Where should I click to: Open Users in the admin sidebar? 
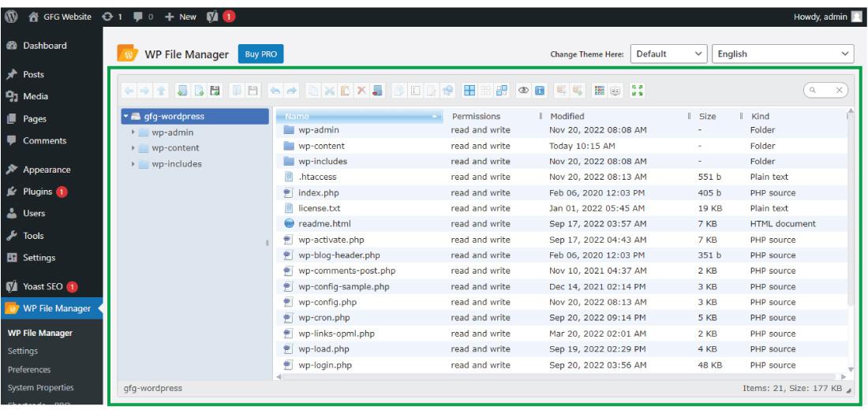point(34,213)
